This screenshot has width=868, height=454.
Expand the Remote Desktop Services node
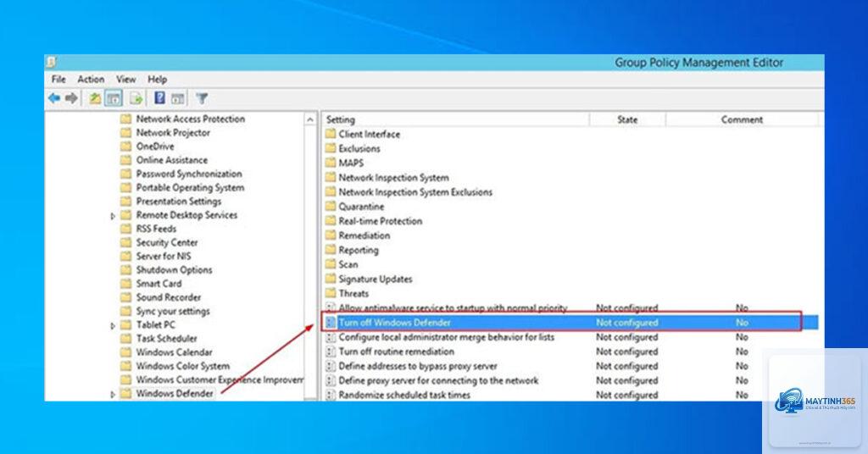113,216
